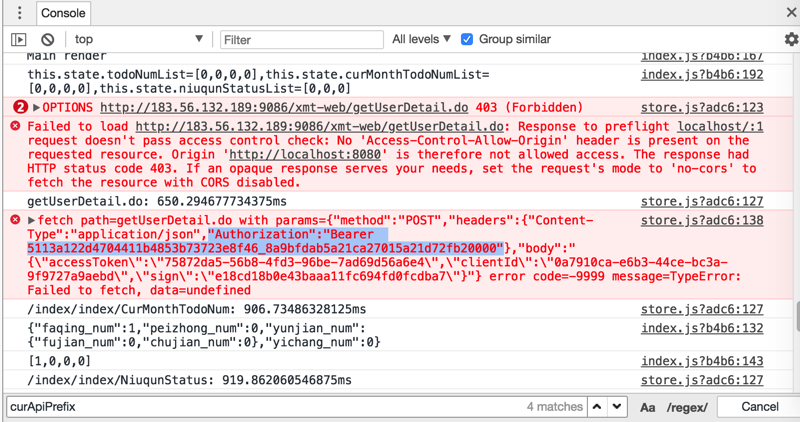Click the red error icon beside 'Failed to load'
This screenshot has height=422, width=800.
click(x=15, y=127)
